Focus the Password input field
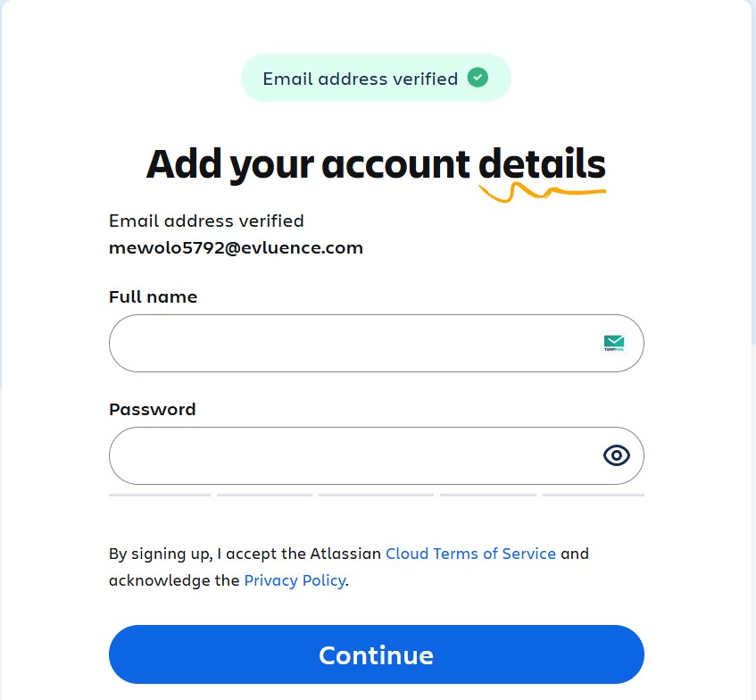The width and height of the screenshot is (756, 700). [x=353, y=455]
